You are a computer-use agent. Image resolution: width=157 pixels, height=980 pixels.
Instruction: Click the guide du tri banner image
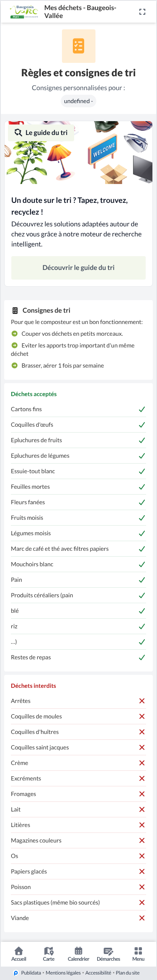(78, 153)
